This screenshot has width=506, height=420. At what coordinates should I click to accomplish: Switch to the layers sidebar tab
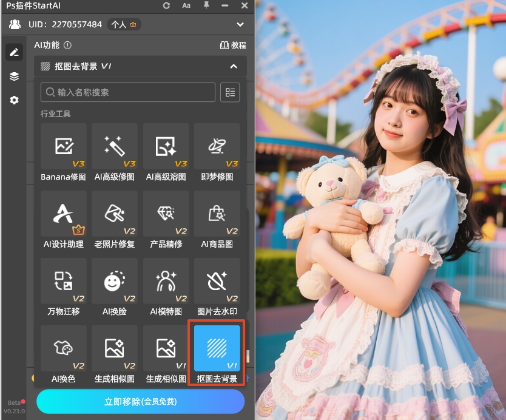(14, 76)
